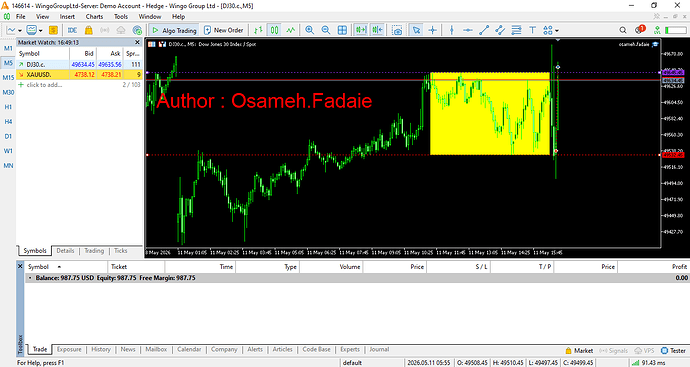
Task: Select the crosshair tool
Action: (432, 30)
